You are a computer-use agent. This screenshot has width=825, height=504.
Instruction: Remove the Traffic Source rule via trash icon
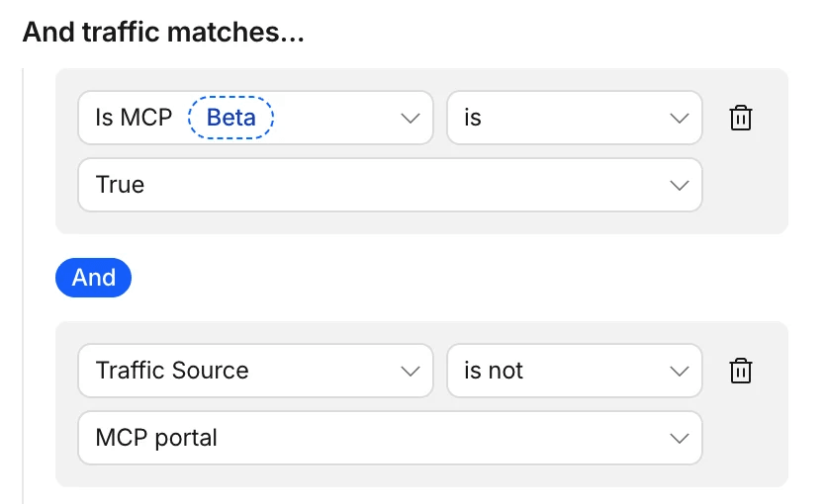740,371
